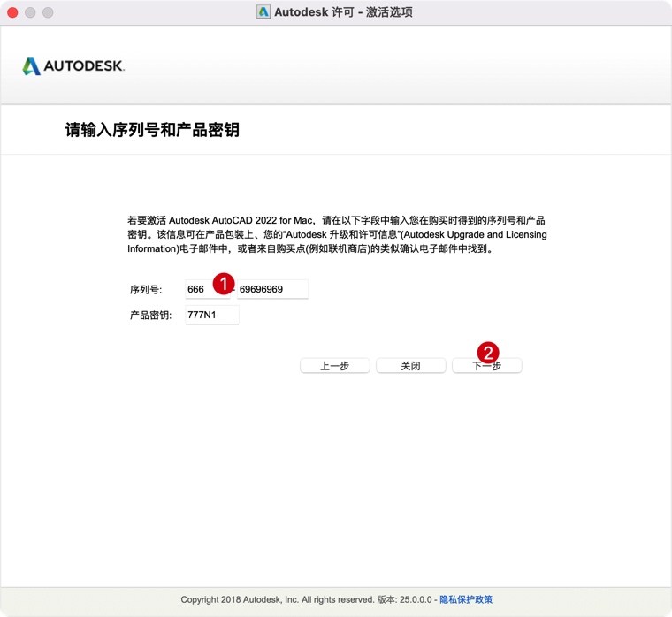The image size is (672, 617).
Task: Focus the serial number field showing 69696969
Action: point(272,289)
